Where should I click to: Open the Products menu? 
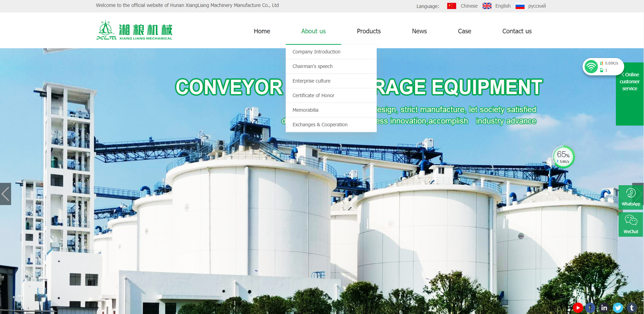(x=369, y=31)
